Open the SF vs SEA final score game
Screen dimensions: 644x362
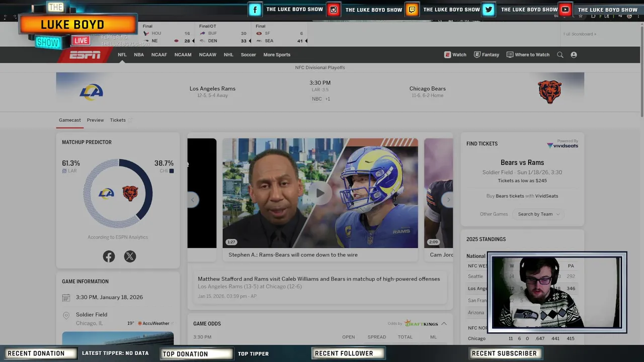280,34
